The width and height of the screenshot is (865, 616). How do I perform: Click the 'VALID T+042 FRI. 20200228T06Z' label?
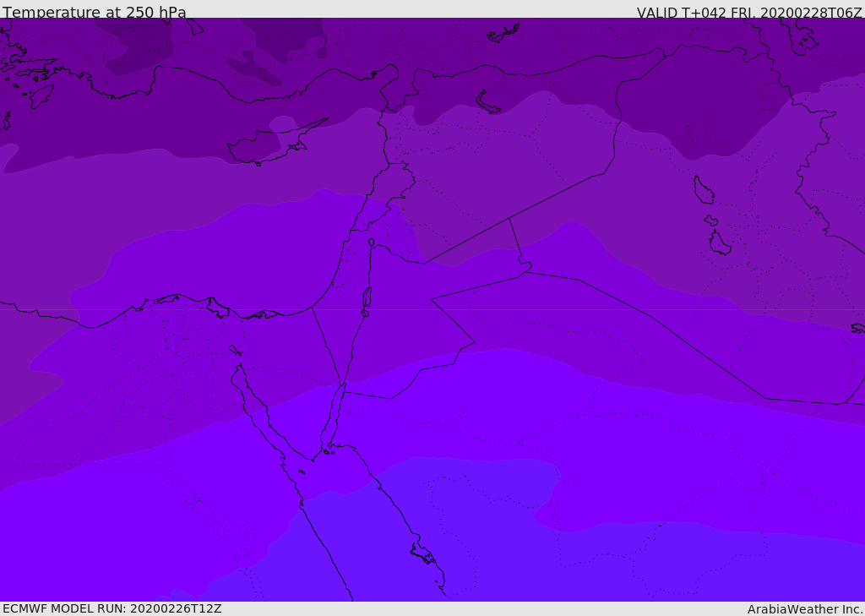click(749, 12)
